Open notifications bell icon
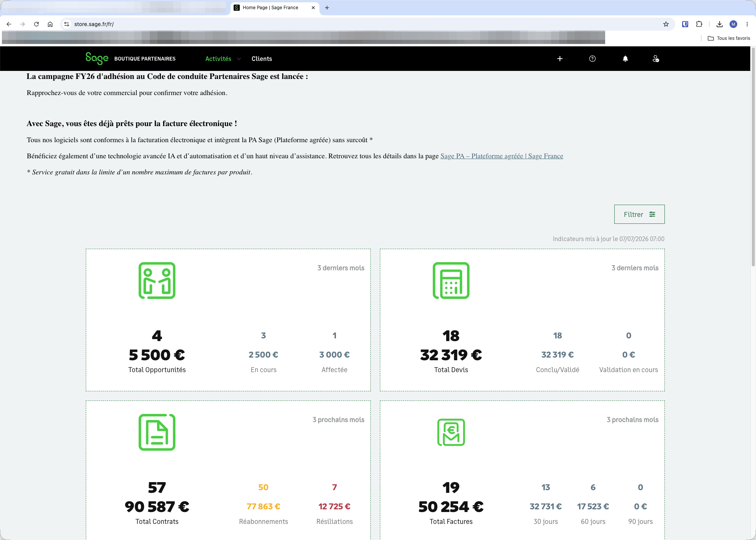The width and height of the screenshot is (756, 540). point(625,59)
